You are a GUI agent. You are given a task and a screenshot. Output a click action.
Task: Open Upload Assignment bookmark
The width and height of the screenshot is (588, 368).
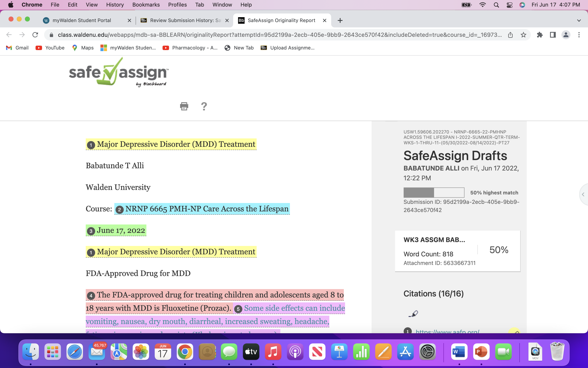pos(287,48)
